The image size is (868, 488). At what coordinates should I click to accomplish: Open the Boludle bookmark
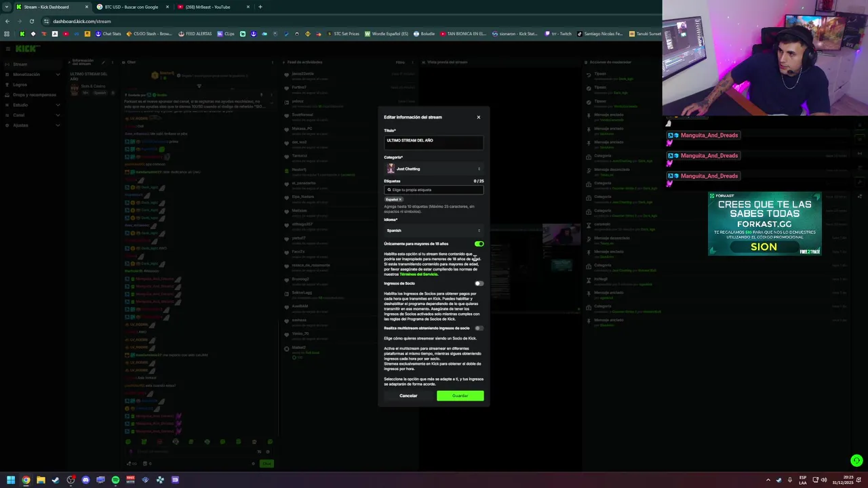point(425,33)
